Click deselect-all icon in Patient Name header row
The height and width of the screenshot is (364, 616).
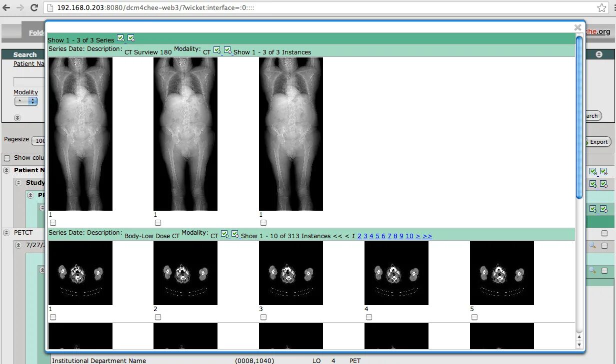pos(603,171)
